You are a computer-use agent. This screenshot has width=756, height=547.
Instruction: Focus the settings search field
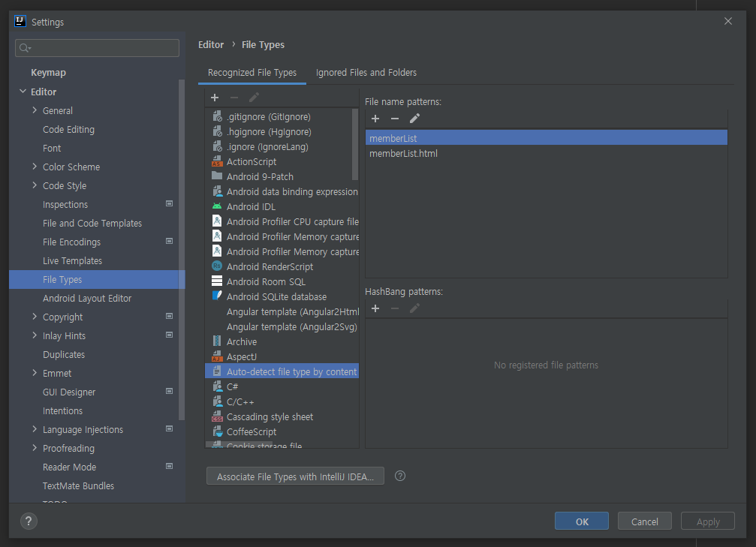[97, 48]
